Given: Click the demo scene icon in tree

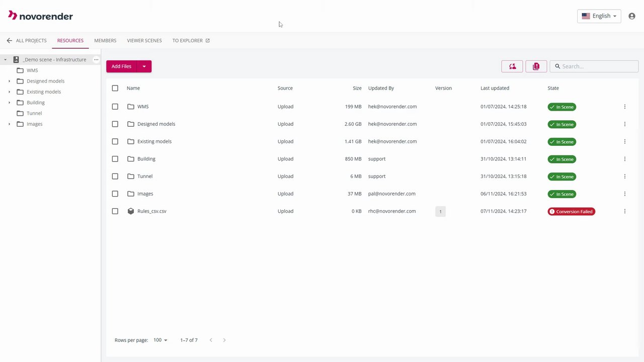Looking at the screenshot, I should (x=16, y=59).
